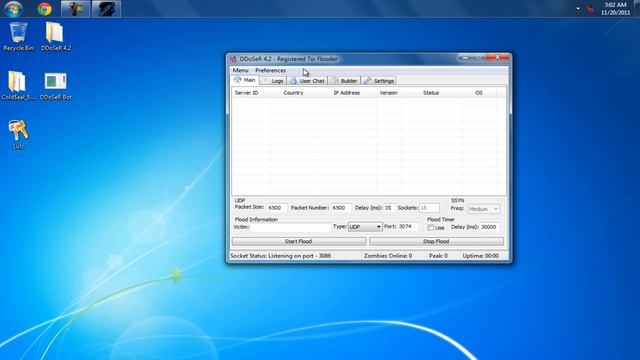Click the OS column header
The image size is (640, 360).
point(479,93)
